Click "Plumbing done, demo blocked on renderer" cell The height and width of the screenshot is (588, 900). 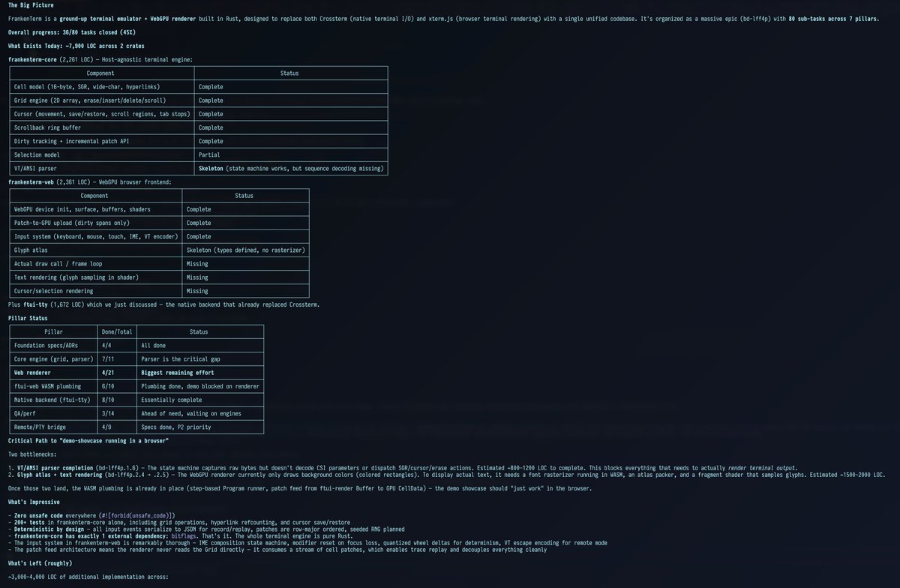200,386
